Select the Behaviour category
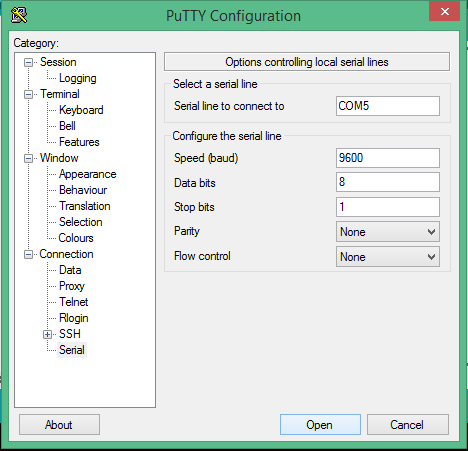 coord(83,190)
